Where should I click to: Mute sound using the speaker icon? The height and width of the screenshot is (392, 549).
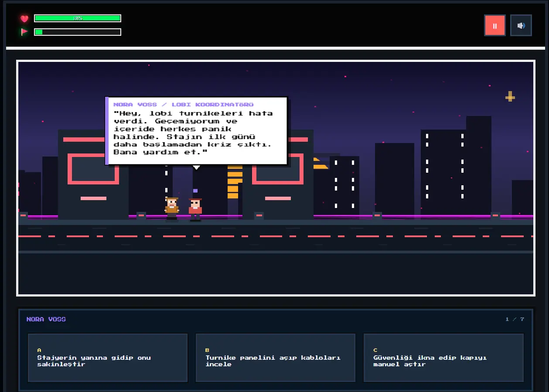[x=521, y=25]
